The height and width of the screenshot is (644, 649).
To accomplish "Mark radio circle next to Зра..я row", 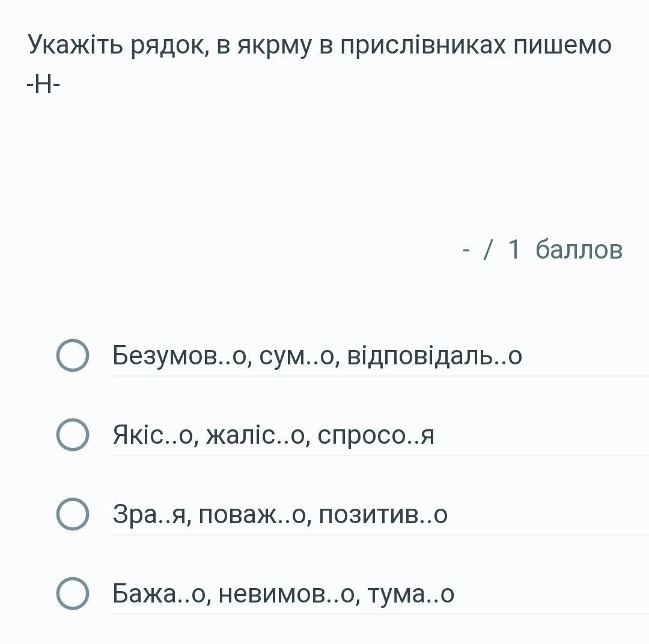I will tap(73, 514).
